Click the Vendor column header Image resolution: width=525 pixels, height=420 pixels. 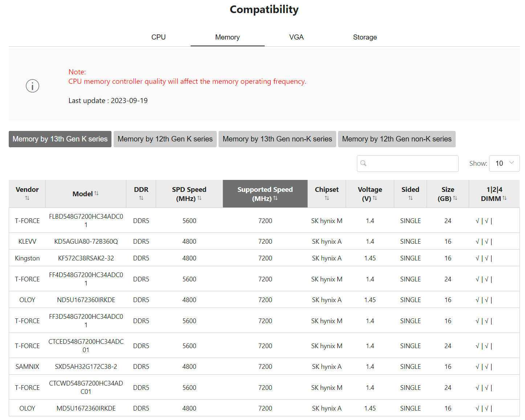click(x=27, y=194)
